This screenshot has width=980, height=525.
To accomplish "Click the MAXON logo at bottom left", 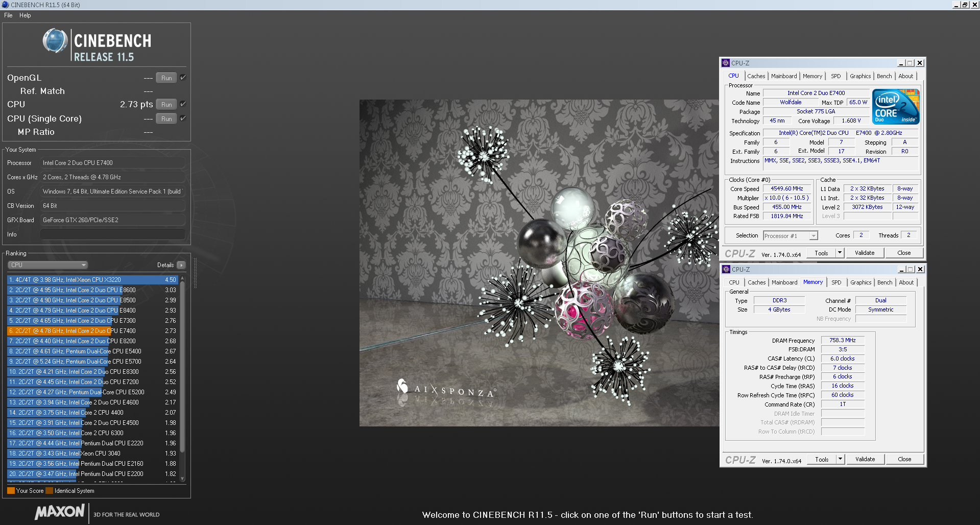I will (60, 512).
